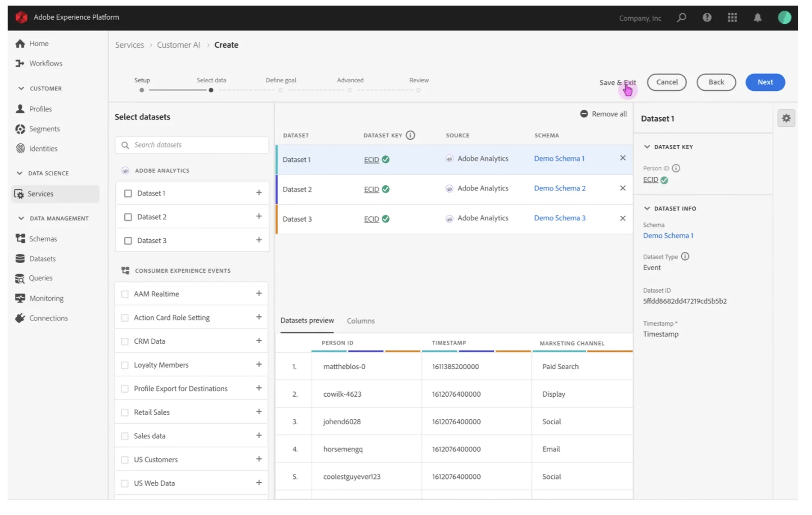Click the Person ID info icon

tap(676, 168)
